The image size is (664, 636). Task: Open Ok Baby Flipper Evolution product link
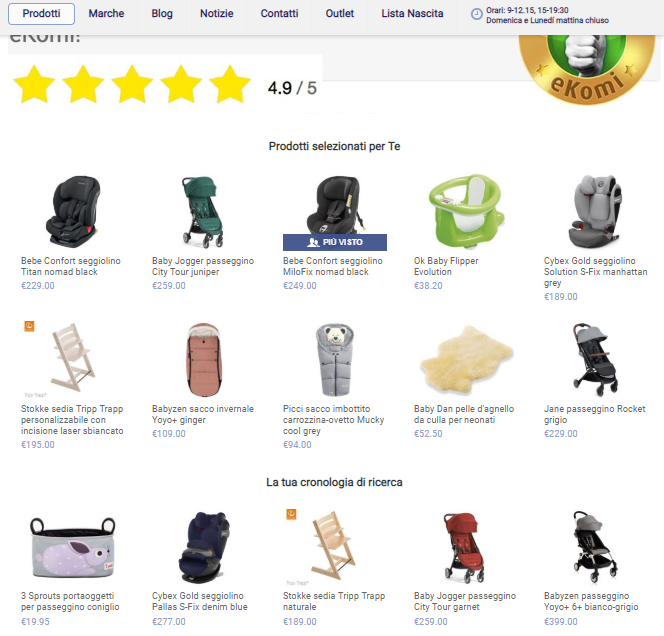[446, 266]
